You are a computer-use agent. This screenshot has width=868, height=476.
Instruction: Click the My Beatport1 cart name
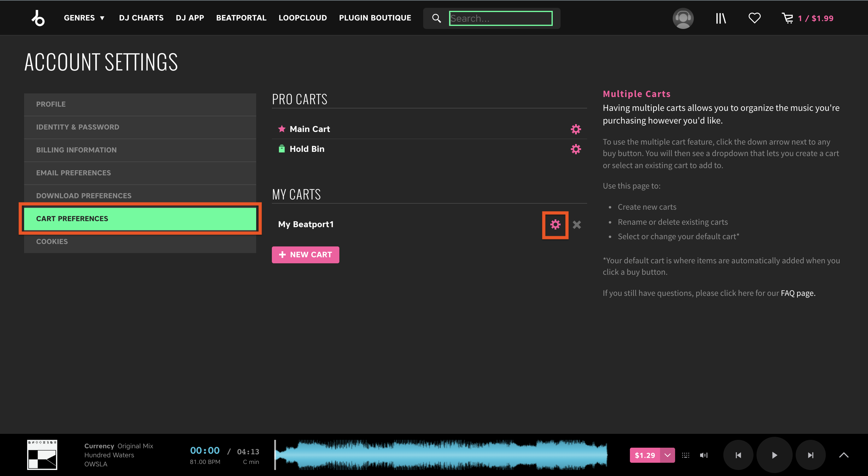coord(306,224)
